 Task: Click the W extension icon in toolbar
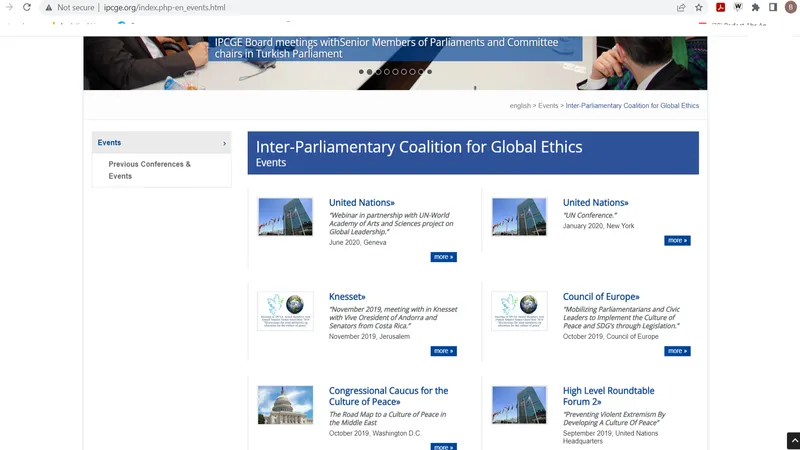click(738, 7)
